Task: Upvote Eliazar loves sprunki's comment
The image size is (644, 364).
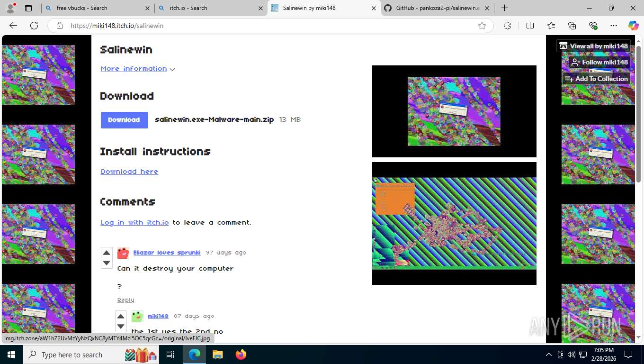Action: (107, 253)
